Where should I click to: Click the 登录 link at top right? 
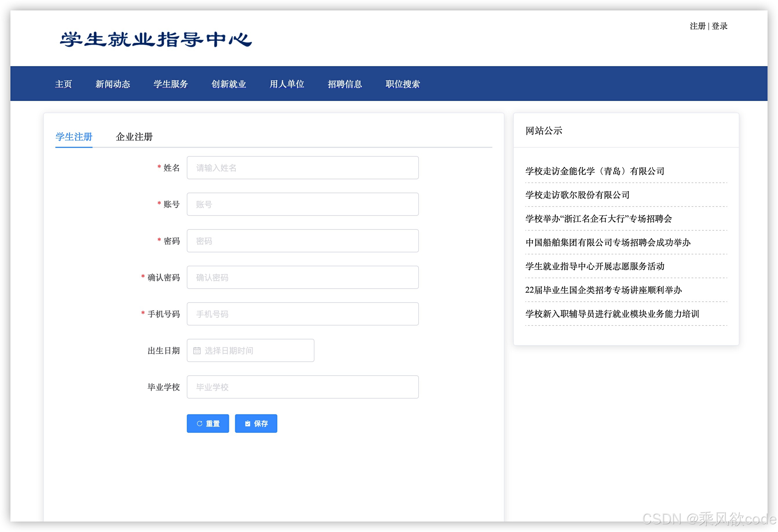[719, 26]
